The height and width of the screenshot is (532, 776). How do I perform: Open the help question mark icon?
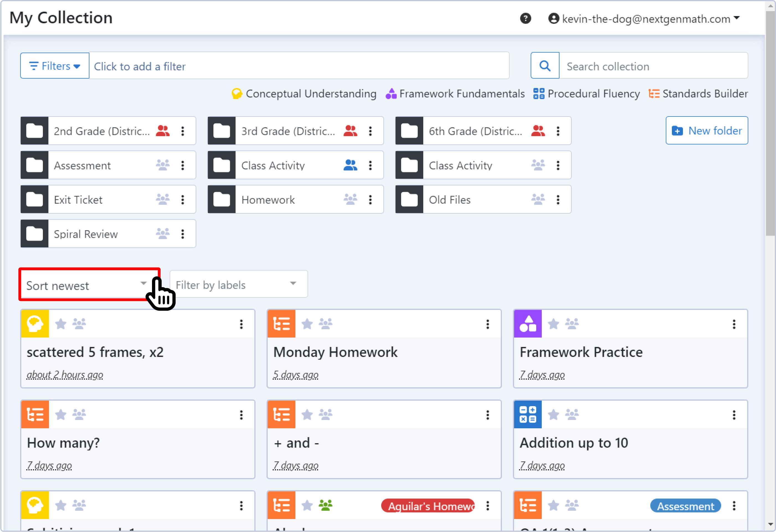pos(525,18)
